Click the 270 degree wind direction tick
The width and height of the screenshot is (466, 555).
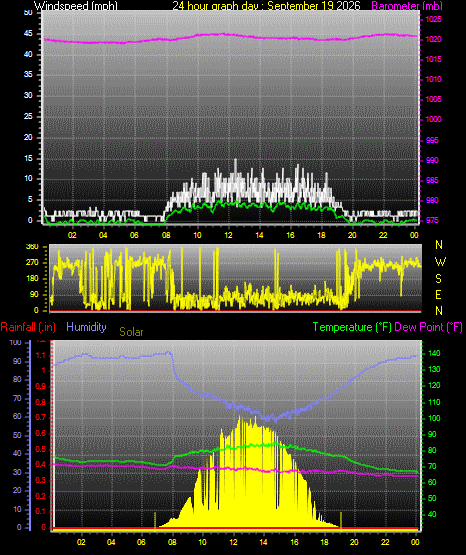(x=32, y=263)
